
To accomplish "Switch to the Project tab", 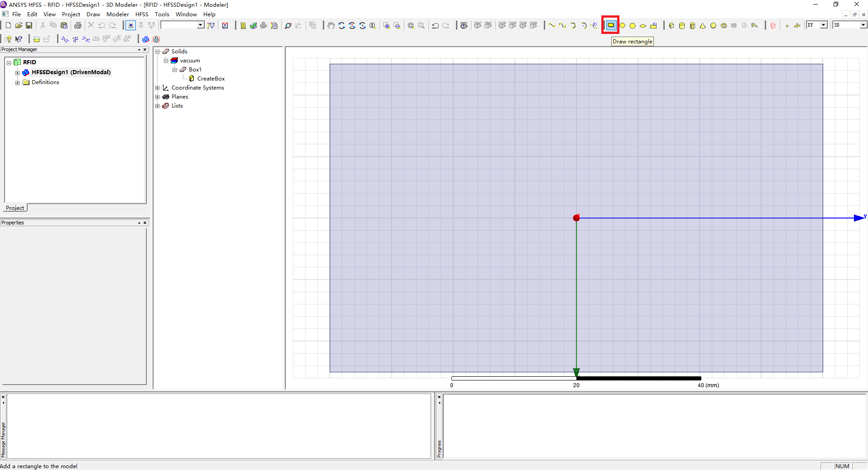I will [x=15, y=208].
